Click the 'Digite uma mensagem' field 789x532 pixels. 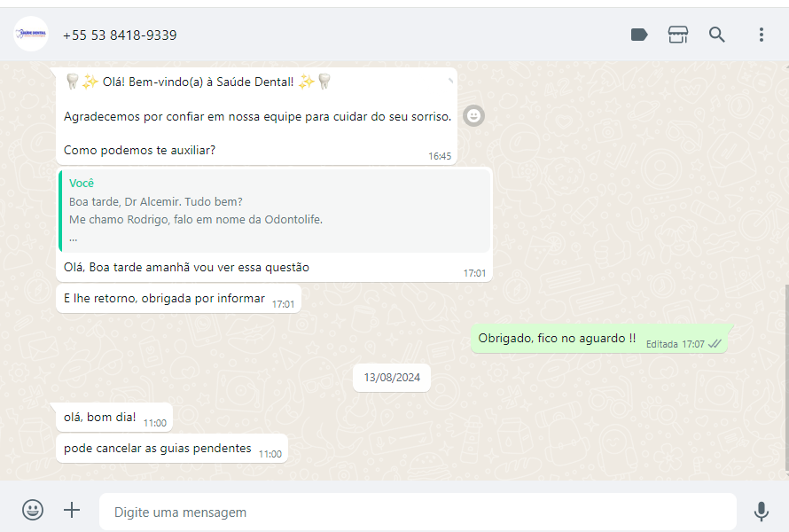418,512
